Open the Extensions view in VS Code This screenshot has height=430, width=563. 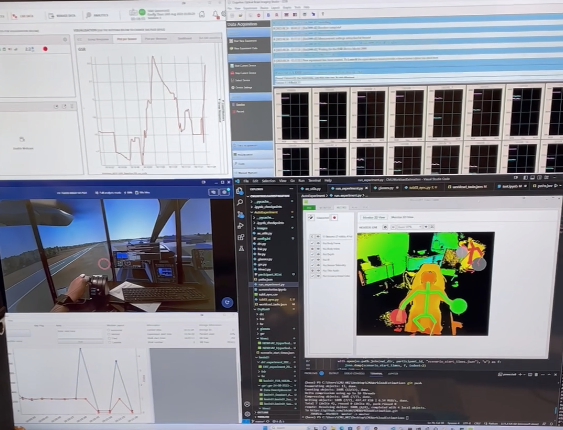(x=241, y=237)
